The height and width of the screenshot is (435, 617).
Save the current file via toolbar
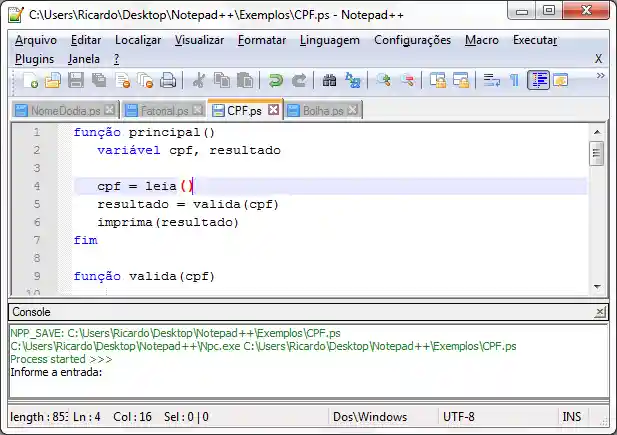click(x=77, y=80)
